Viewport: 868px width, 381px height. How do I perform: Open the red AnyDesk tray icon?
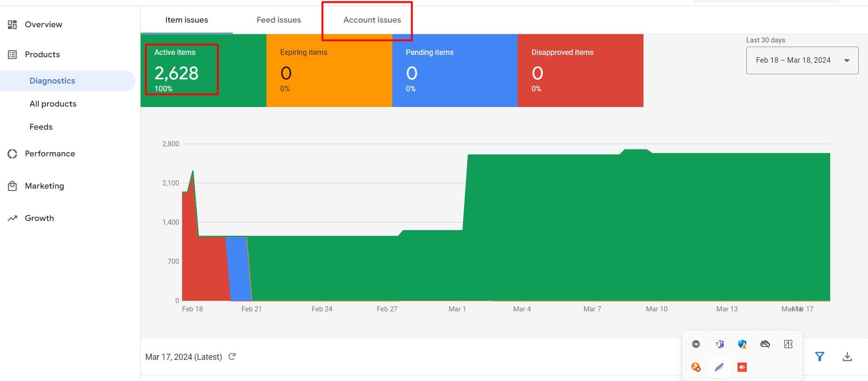(742, 367)
